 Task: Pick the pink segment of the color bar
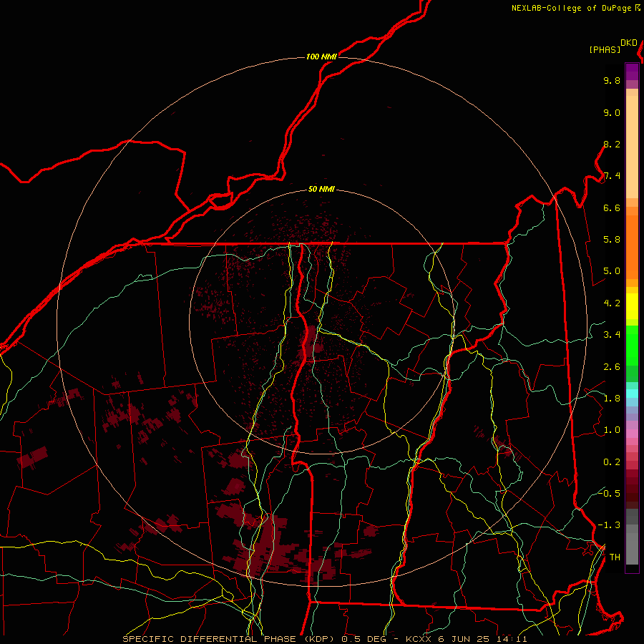(632, 434)
